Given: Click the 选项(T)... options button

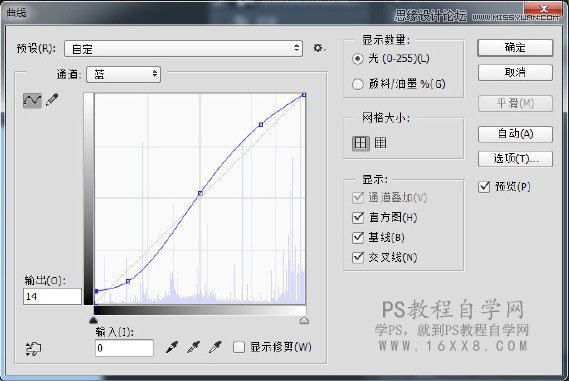Looking at the screenshot, I should point(515,159).
